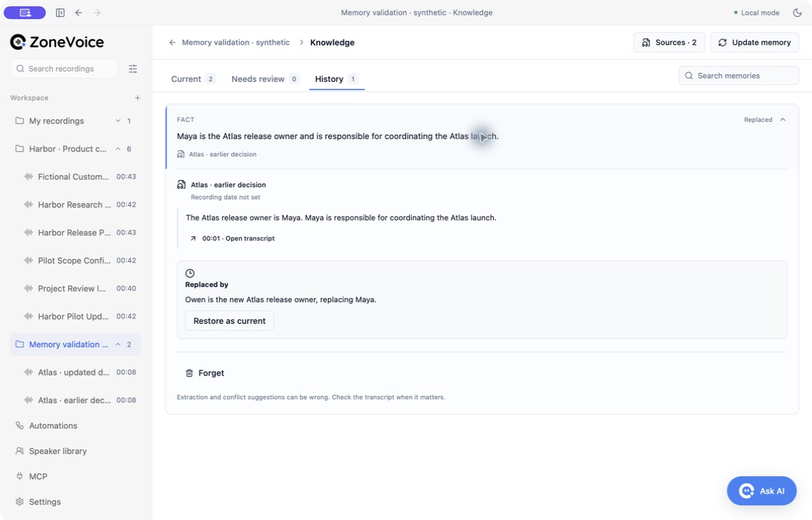Click the Workspace section label
This screenshot has width=812, height=520.
click(x=29, y=97)
